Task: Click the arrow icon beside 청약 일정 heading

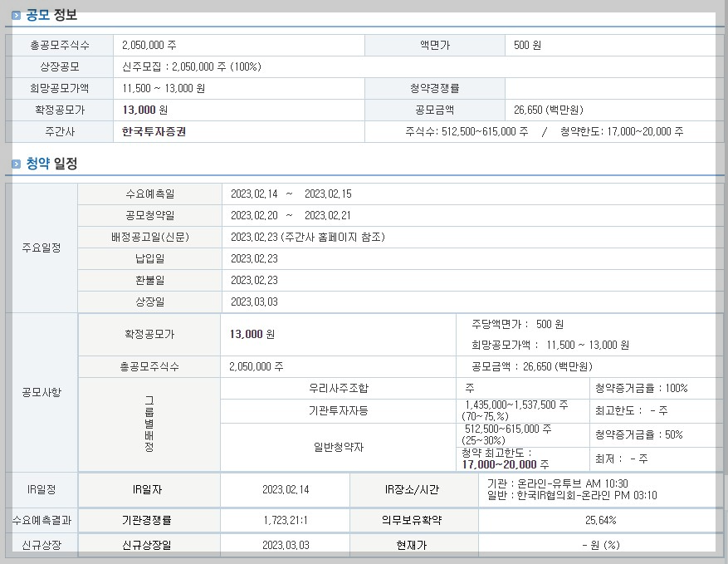Action: [x=17, y=164]
